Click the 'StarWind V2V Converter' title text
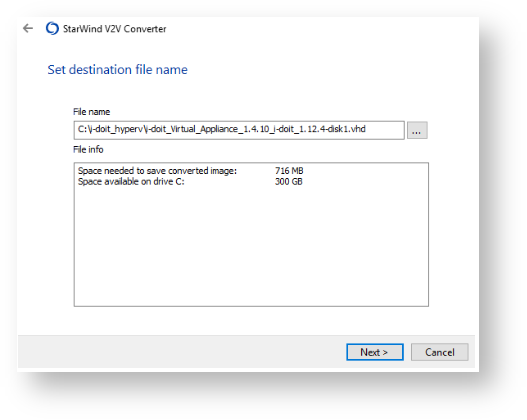 [x=115, y=29]
